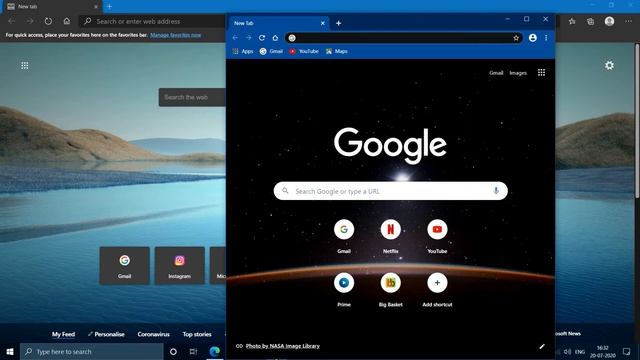
Task: Select the Coronavirus tab in Edge
Action: (x=153, y=334)
